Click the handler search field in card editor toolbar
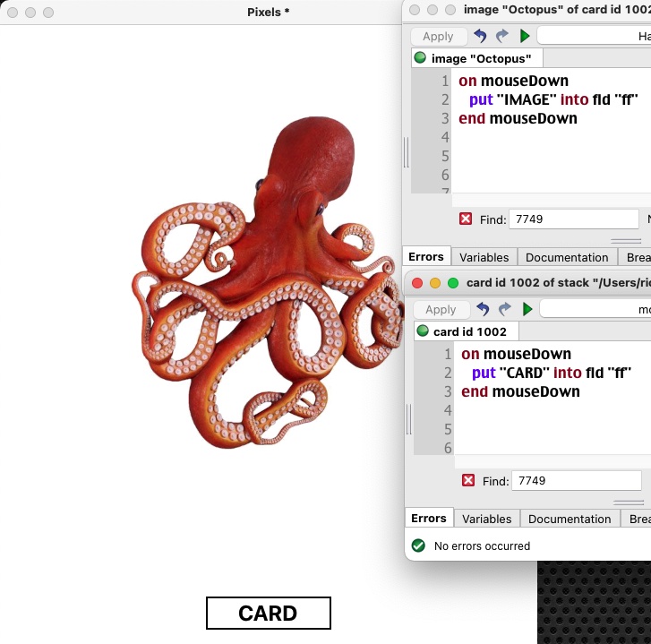This screenshot has width=651, height=644. (595, 309)
